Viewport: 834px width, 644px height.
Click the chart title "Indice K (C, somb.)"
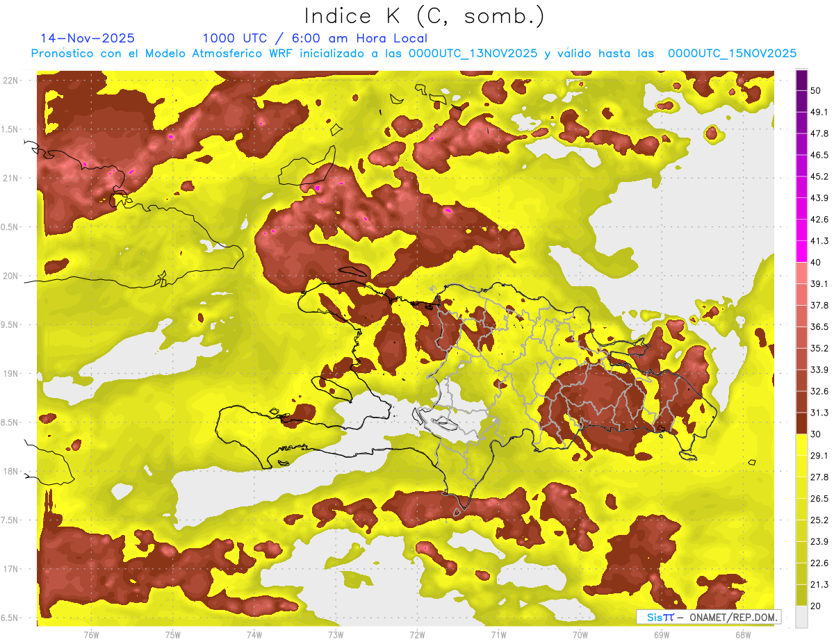coord(425,17)
